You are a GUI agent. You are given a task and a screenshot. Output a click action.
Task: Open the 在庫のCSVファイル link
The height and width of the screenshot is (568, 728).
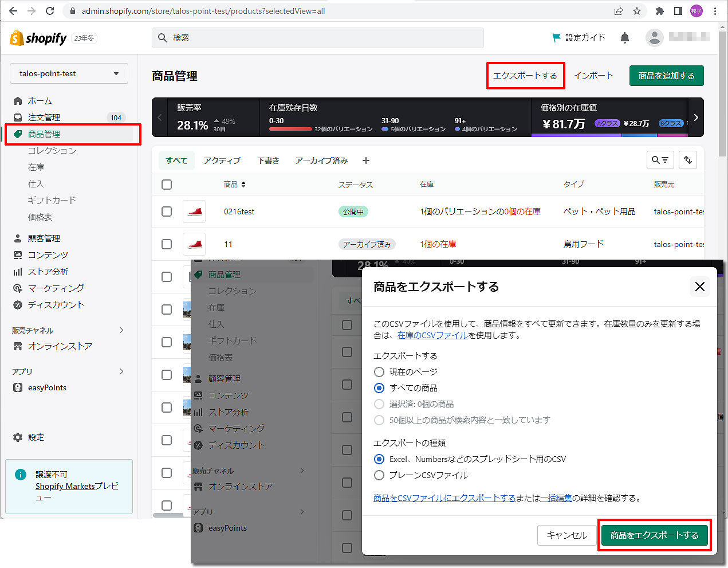point(432,335)
